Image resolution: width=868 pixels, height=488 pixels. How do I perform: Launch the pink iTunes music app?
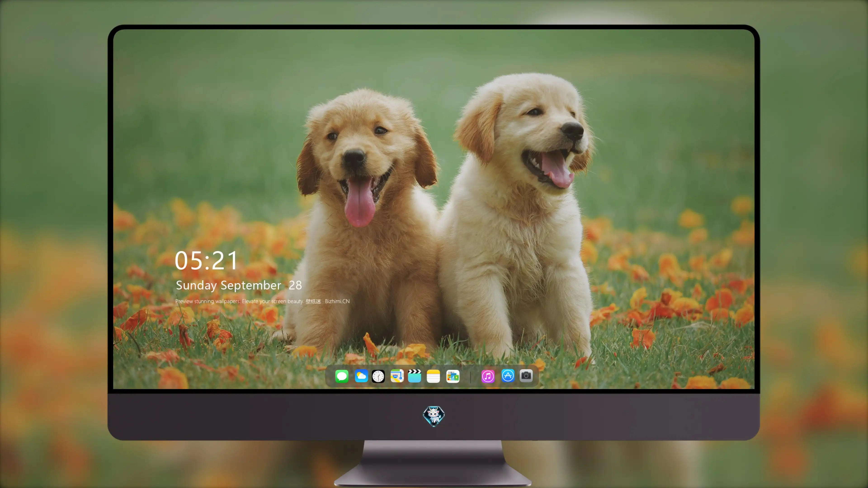[x=488, y=376]
